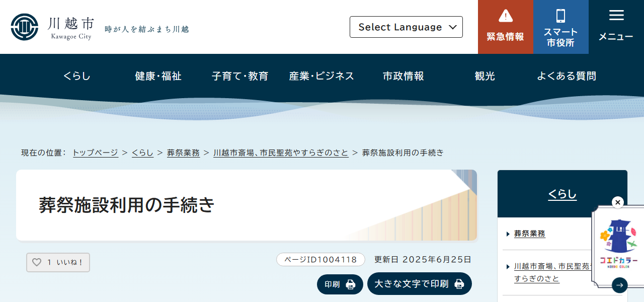Click the 更新日 2025年6月25日 text

(x=423, y=260)
